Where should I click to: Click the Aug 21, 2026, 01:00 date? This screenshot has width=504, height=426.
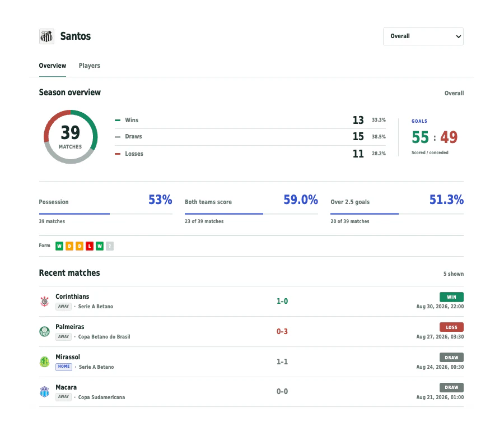coord(440,397)
